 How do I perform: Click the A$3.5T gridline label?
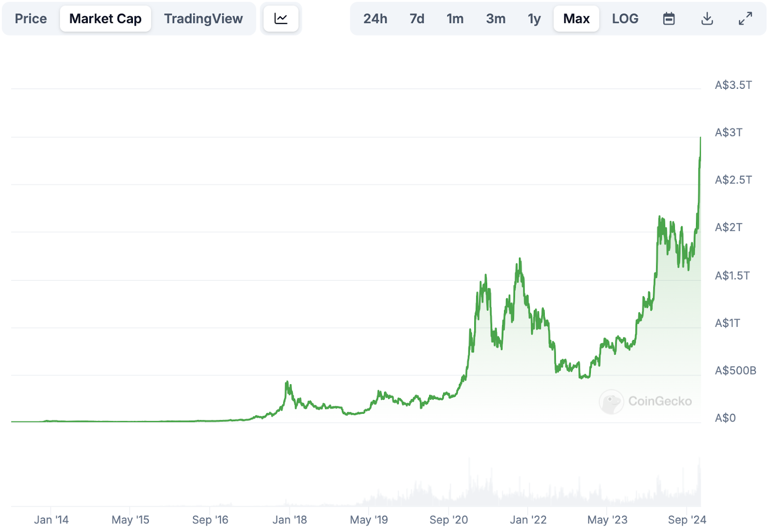click(733, 85)
